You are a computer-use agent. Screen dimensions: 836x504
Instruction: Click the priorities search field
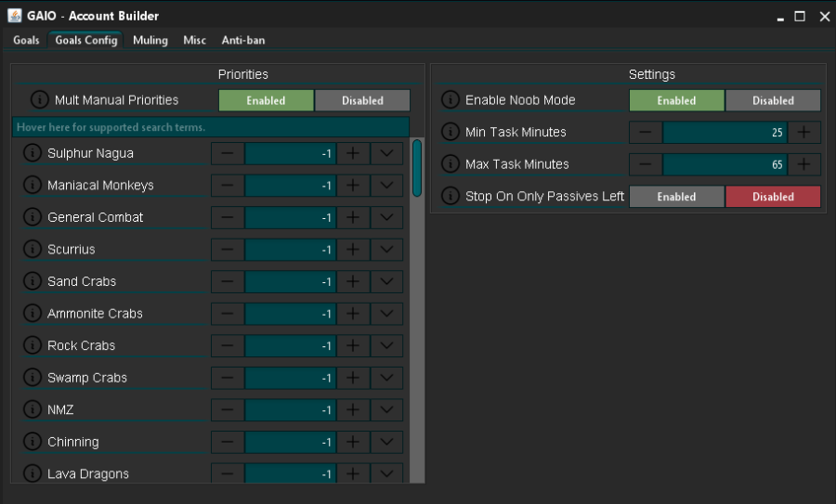[x=210, y=126]
